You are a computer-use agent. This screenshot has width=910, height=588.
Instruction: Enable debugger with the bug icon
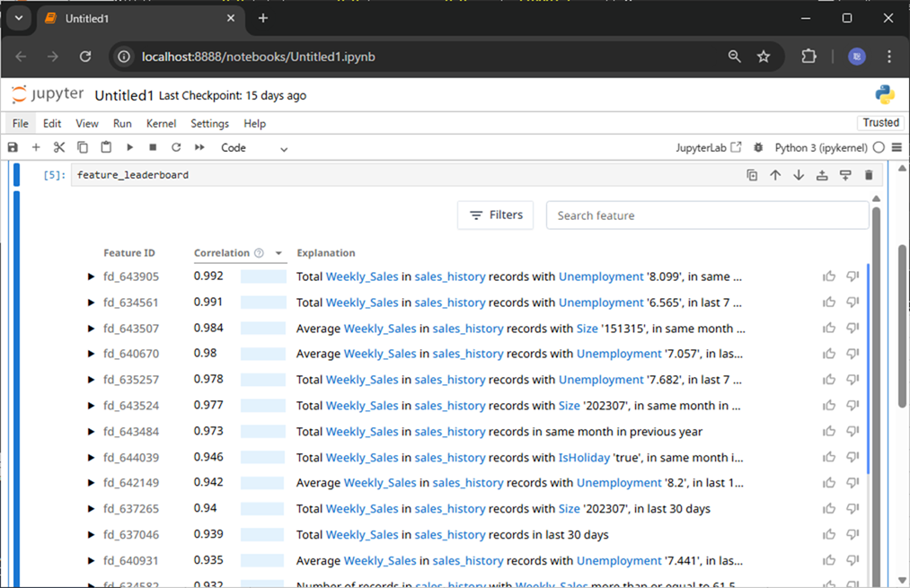coord(758,147)
